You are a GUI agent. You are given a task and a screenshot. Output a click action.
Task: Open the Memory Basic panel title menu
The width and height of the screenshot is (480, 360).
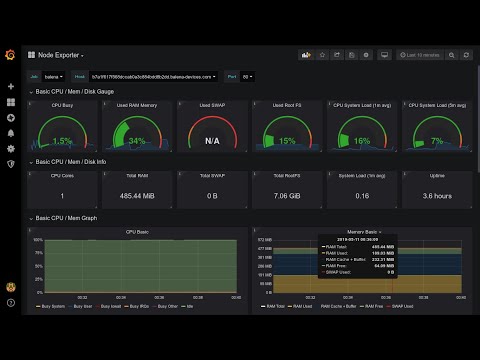point(364,232)
